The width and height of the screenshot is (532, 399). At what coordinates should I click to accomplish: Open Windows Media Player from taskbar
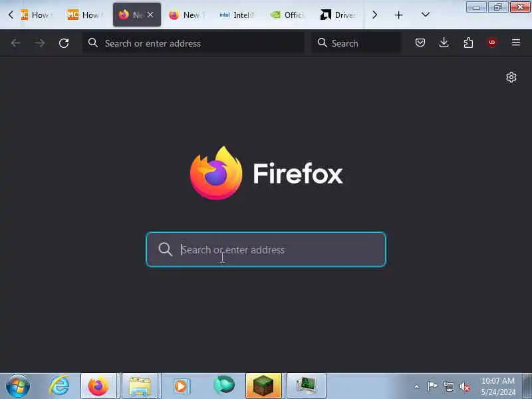pos(181,386)
